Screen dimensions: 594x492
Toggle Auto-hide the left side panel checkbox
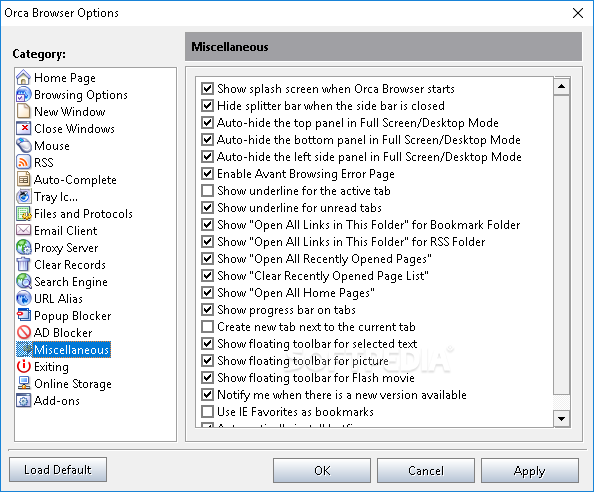click(x=207, y=156)
